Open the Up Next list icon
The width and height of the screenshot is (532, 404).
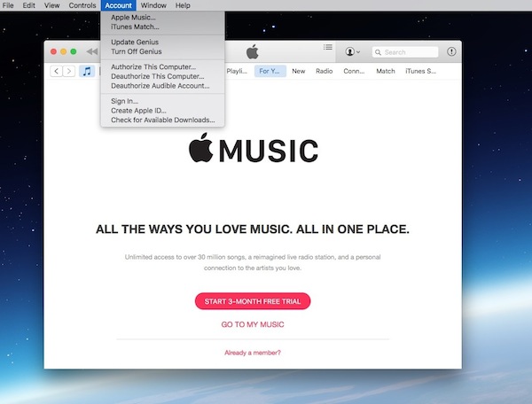328,47
